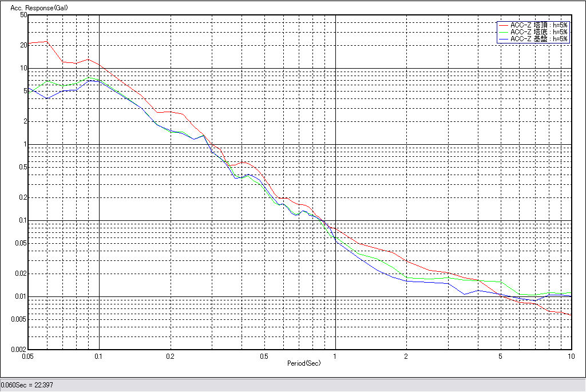Click the 0.002 label on the vertical axis
This screenshot has height=392, width=586.
click(19, 349)
